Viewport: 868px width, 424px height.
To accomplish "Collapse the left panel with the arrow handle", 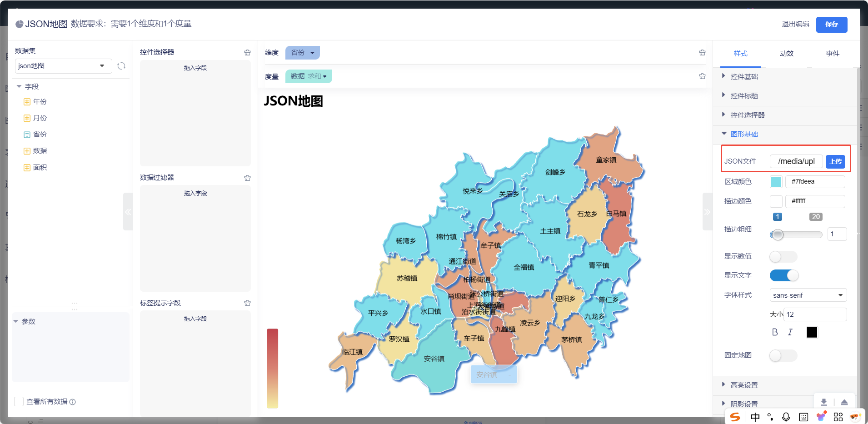I will tap(128, 212).
